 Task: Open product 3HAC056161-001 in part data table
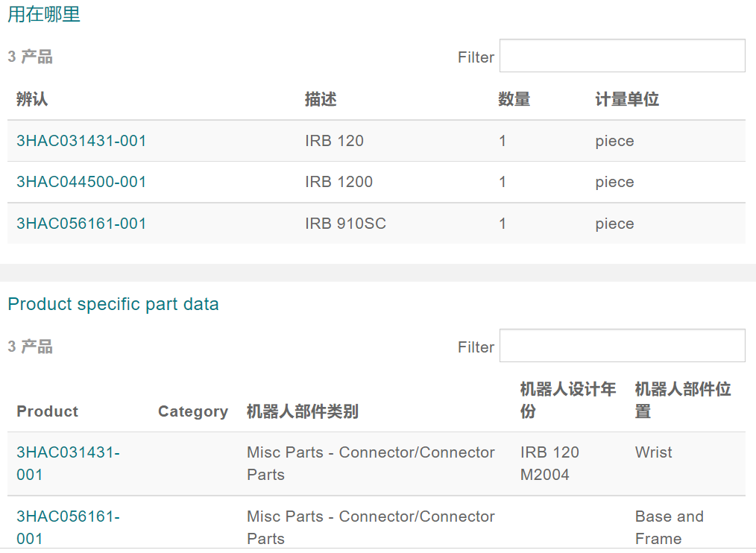click(68, 527)
